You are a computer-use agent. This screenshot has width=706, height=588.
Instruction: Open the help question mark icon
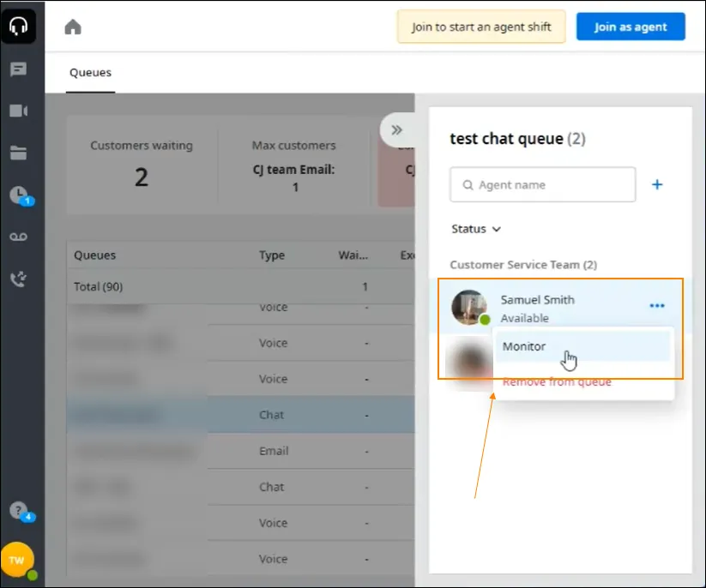pyautogui.click(x=21, y=512)
